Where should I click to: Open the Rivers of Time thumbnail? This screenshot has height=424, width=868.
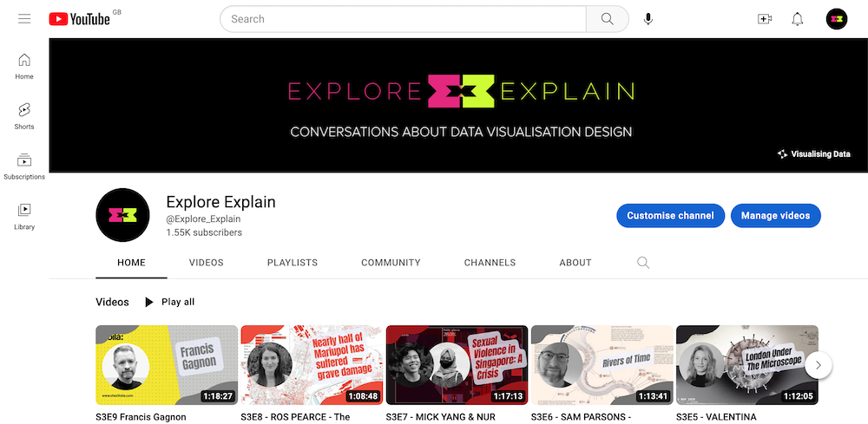click(x=602, y=365)
